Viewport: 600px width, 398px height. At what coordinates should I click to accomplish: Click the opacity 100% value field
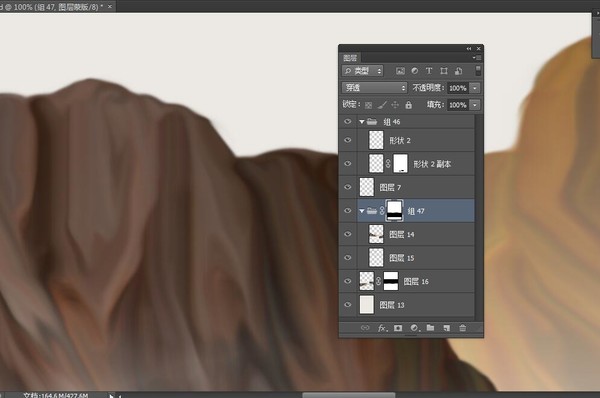[x=458, y=88]
